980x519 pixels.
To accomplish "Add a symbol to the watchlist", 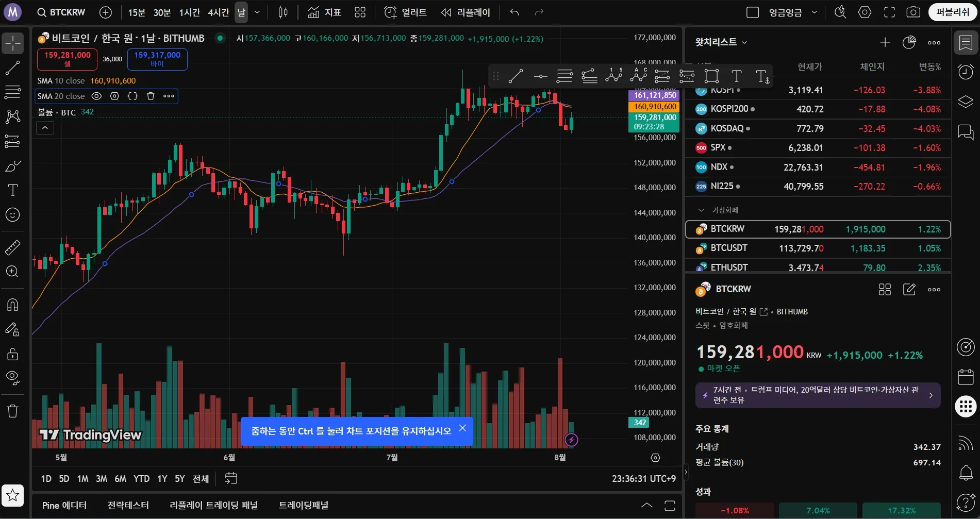I will 885,42.
